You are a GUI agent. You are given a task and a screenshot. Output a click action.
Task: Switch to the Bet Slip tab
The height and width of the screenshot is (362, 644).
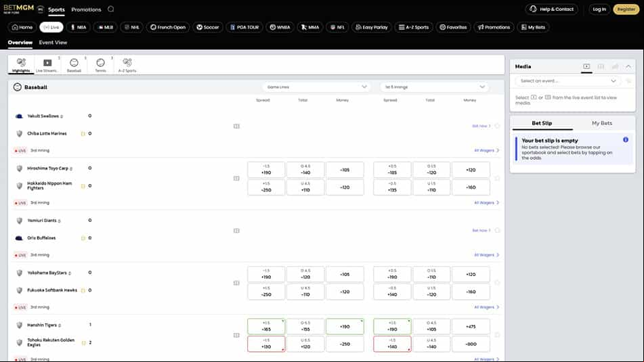point(542,123)
